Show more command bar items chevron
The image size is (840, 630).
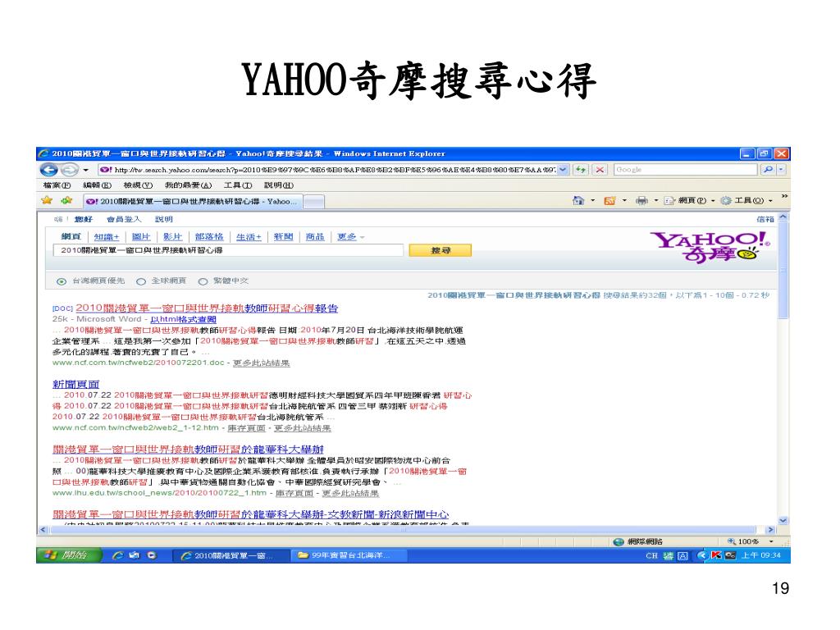click(x=784, y=197)
